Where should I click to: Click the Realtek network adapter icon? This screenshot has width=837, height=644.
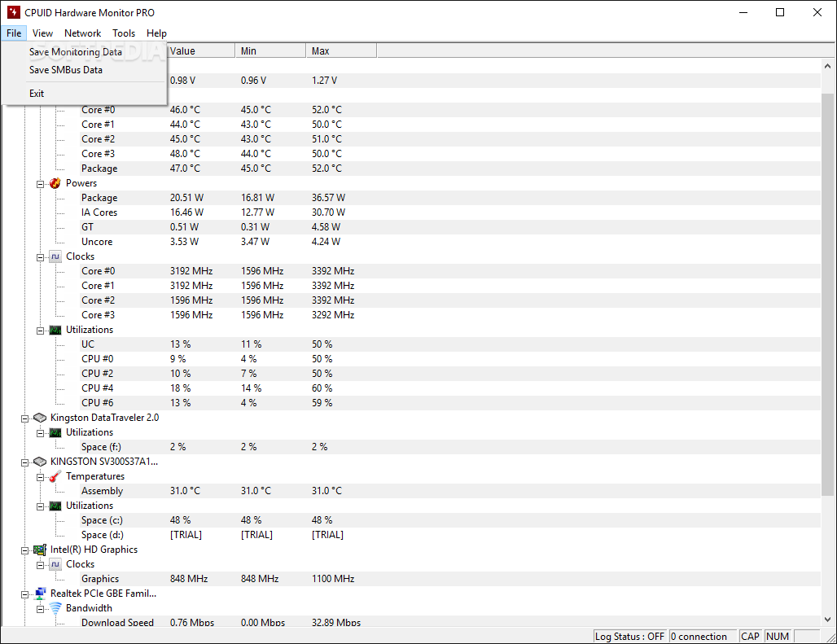(x=40, y=594)
